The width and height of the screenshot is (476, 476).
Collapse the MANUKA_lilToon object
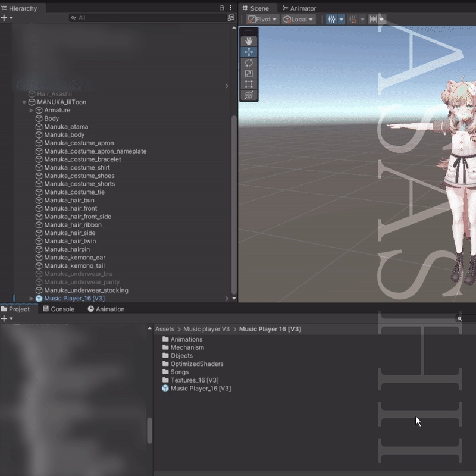[24, 102]
